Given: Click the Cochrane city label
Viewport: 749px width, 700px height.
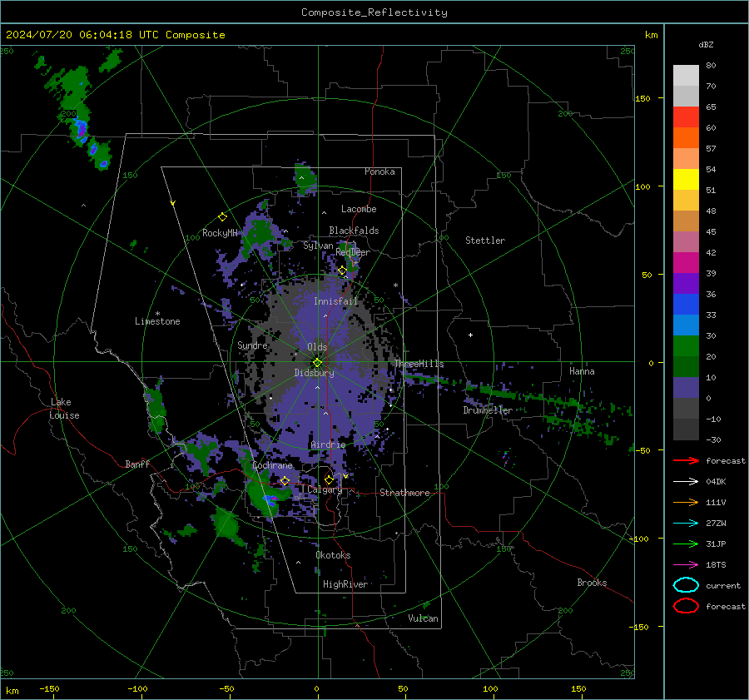Looking at the screenshot, I should (x=272, y=465).
